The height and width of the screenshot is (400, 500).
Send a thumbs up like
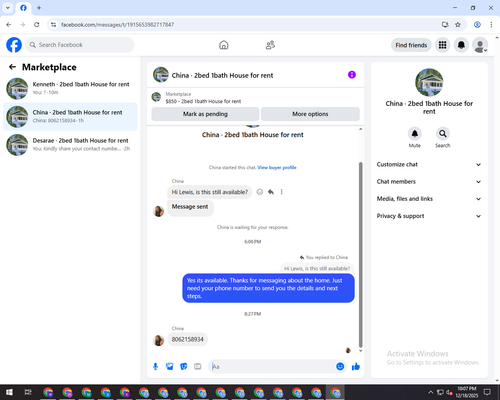pos(356,367)
